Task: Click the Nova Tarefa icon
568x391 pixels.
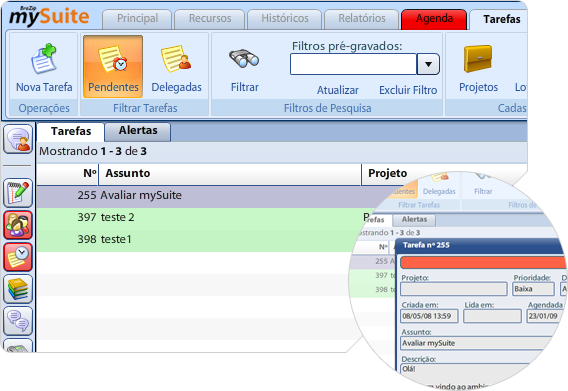Action: click(x=44, y=59)
